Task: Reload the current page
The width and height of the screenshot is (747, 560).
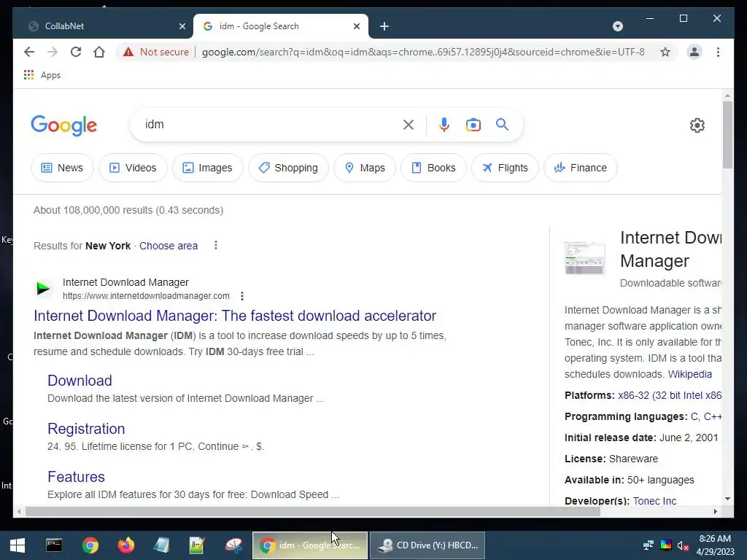Action: (76, 52)
